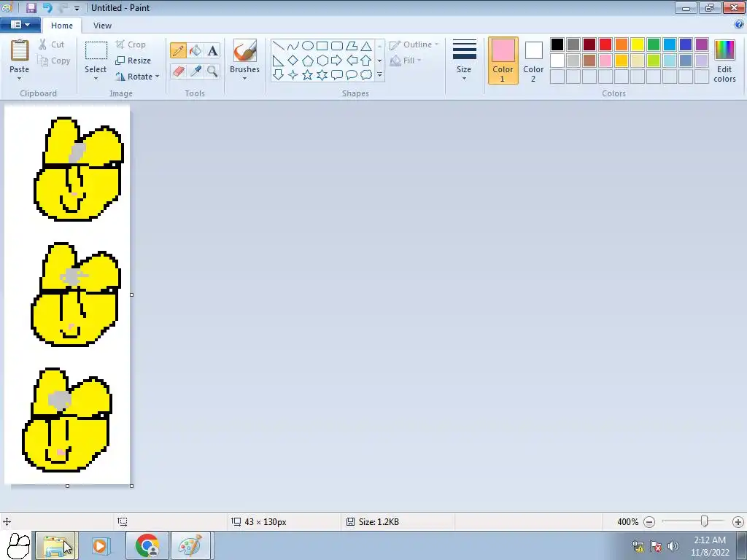Select the Magnifier tool

(212, 71)
